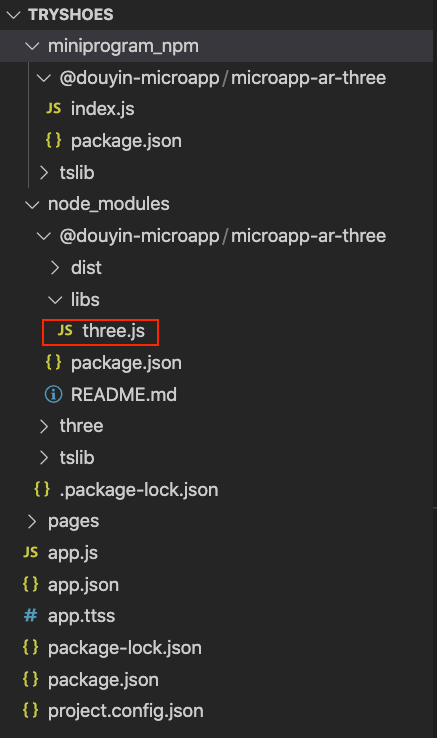Expand tslib folder under miniprogram_npm
The width and height of the screenshot is (437, 738).
click(x=44, y=173)
